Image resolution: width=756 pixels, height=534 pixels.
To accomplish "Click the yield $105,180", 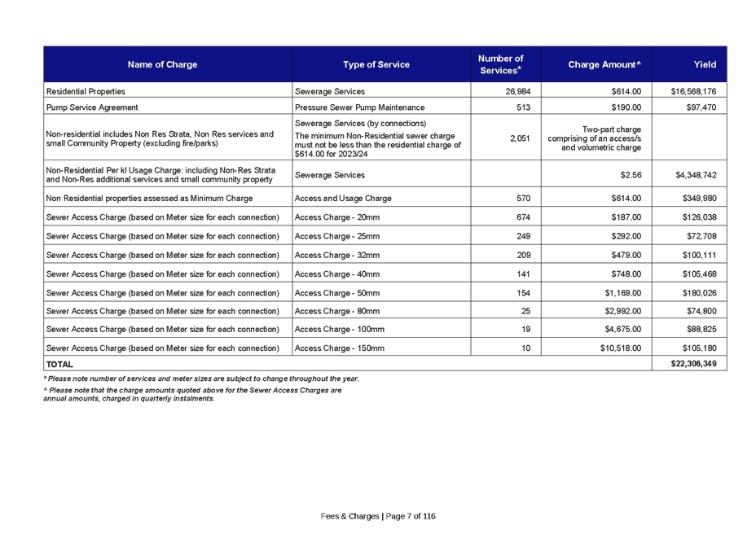I will click(x=699, y=348).
